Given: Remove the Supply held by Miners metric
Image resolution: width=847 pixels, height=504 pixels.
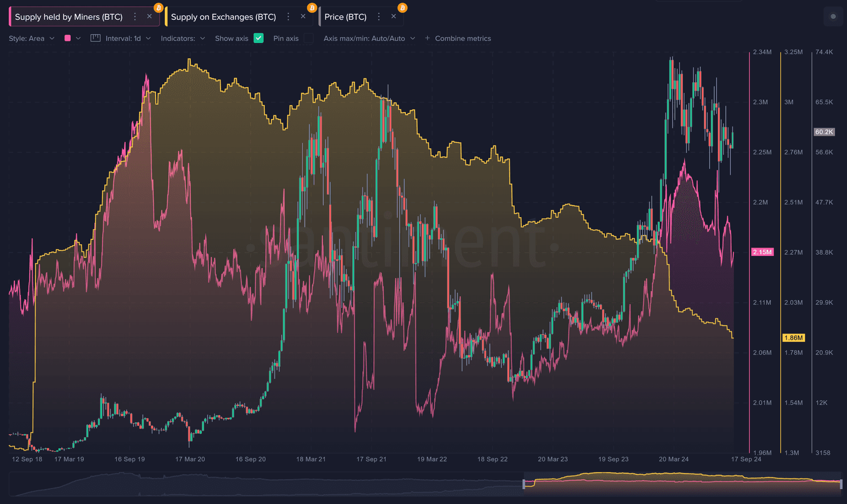Looking at the screenshot, I should (149, 17).
